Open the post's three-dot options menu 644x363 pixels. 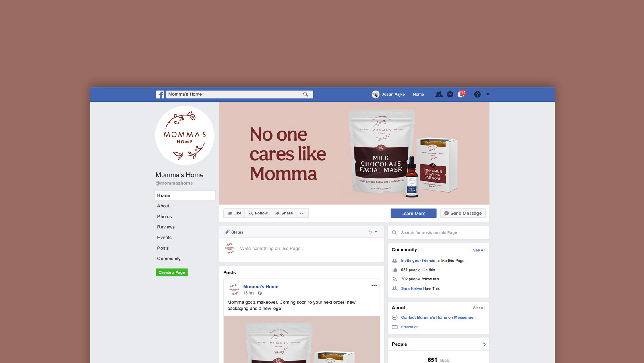[x=374, y=286]
